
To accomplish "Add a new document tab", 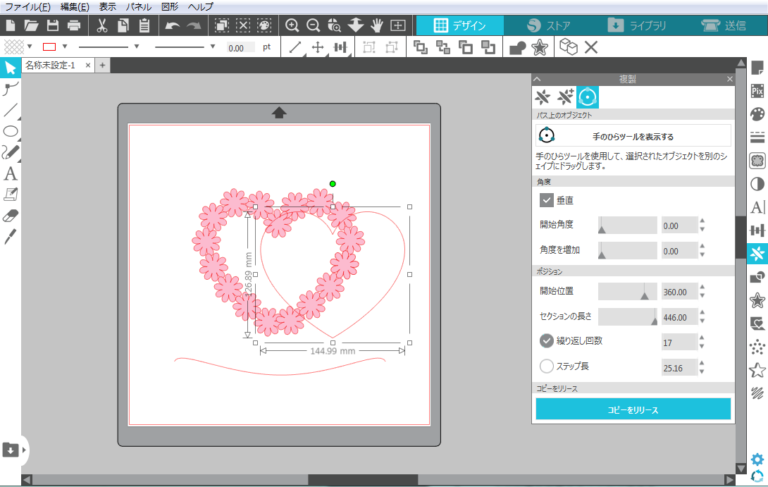I will click(x=102, y=65).
